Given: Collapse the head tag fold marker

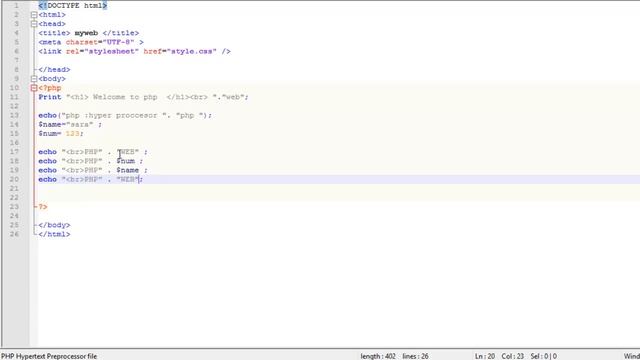Looking at the screenshot, I should [34, 24].
